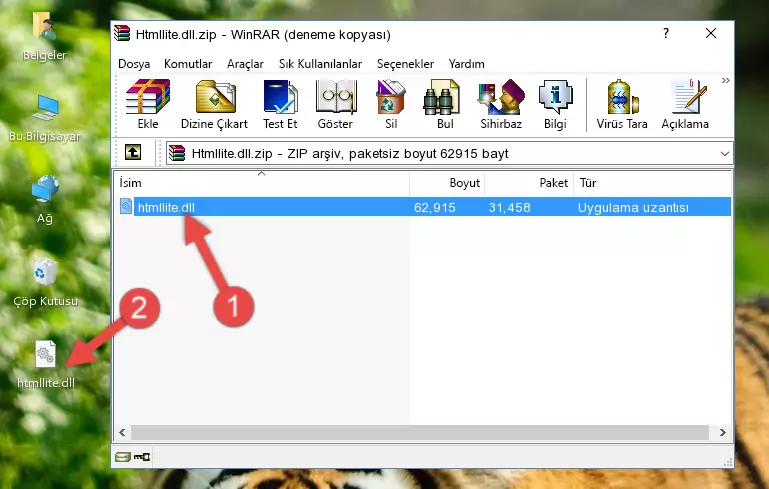Click the 31,458 packed size cell
769x489 pixels.
click(x=509, y=207)
